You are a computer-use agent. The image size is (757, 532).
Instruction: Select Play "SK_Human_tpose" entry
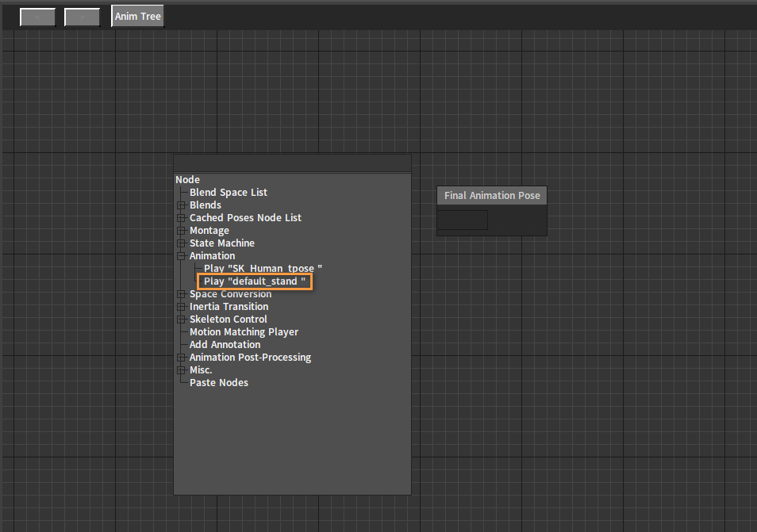point(263,268)
